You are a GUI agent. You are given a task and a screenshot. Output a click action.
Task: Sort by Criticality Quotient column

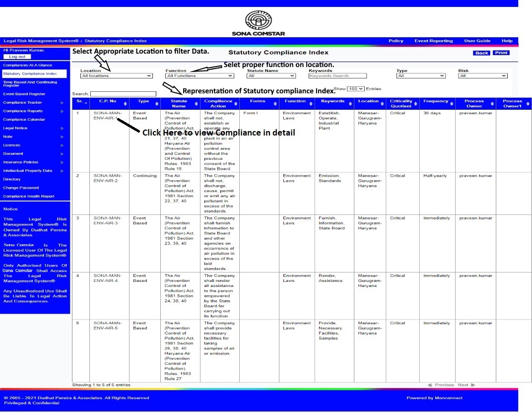point(401,103)
